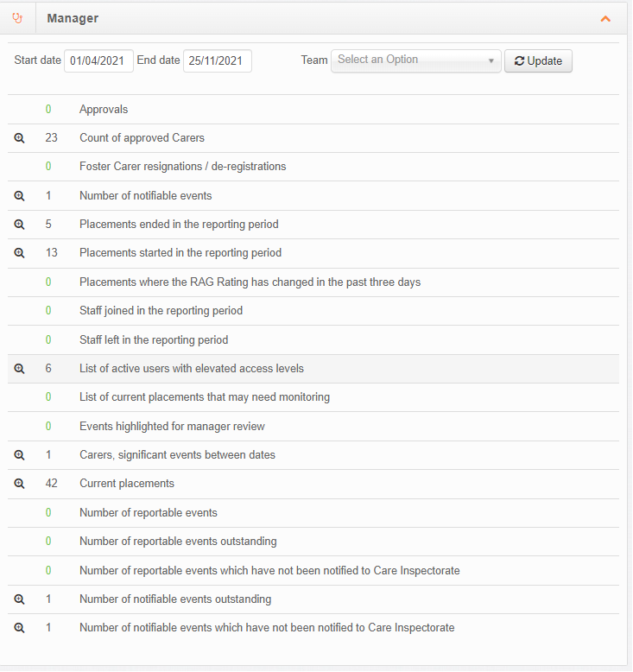
Task: Click the count 5 for Placements ended
Action: click(x=48, y=224)
